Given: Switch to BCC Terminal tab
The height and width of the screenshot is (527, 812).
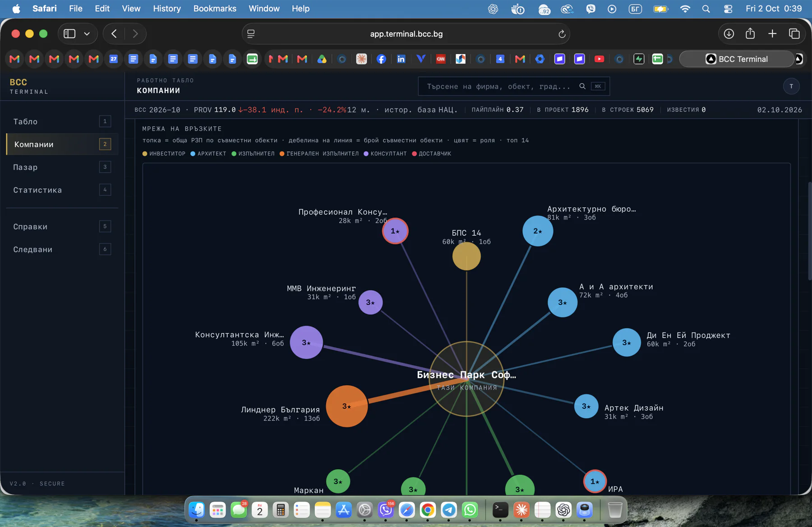Looking at the screenshot, I should pyautogui.click(x=737, y=59).
